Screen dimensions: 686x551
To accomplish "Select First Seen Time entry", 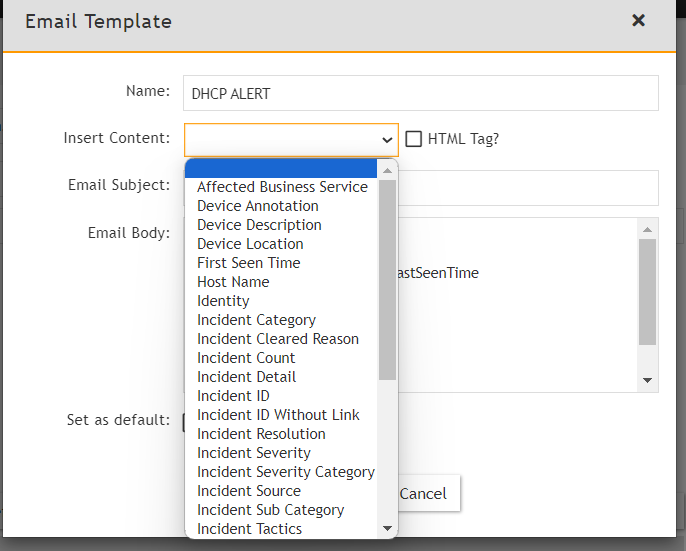I will [249, 263].
